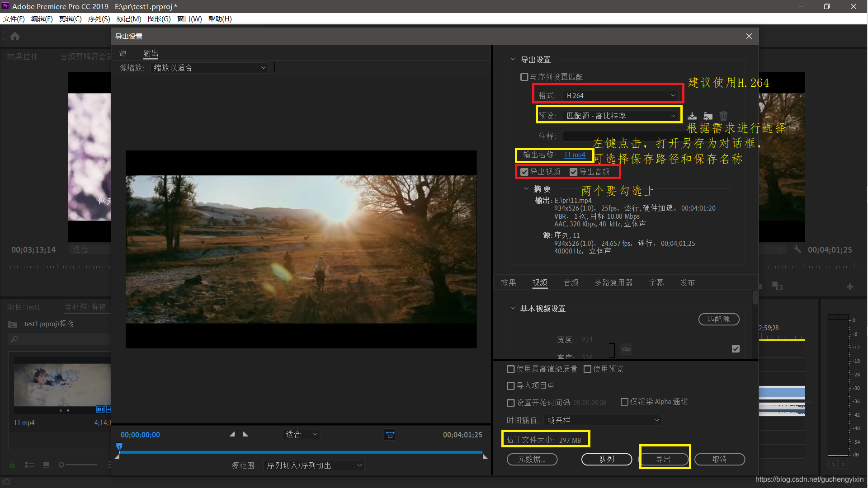Image resolution: width=868 pixels, height=488 pixels.
Task: Set the Out point triangle marker
Action: (x=245, y=434)
